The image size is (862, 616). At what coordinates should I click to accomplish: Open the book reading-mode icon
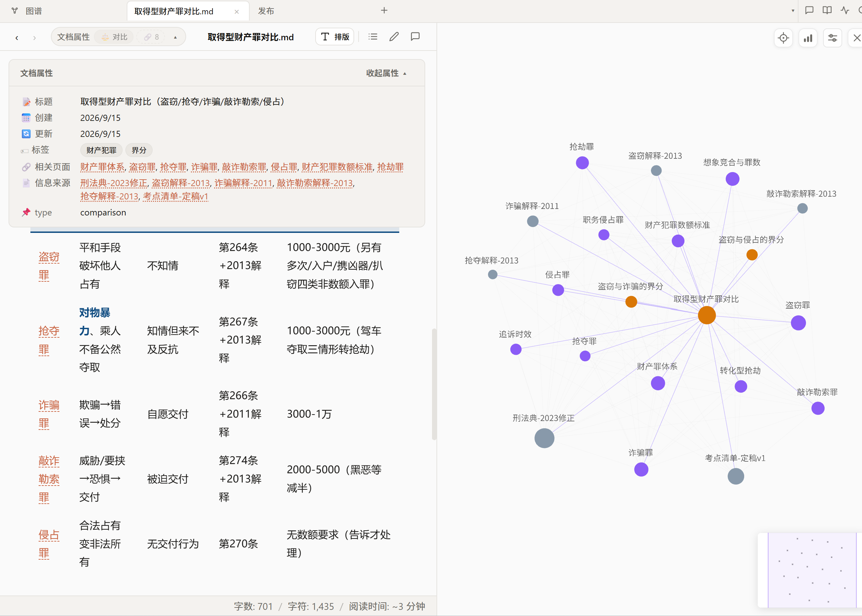click(827, 10)
